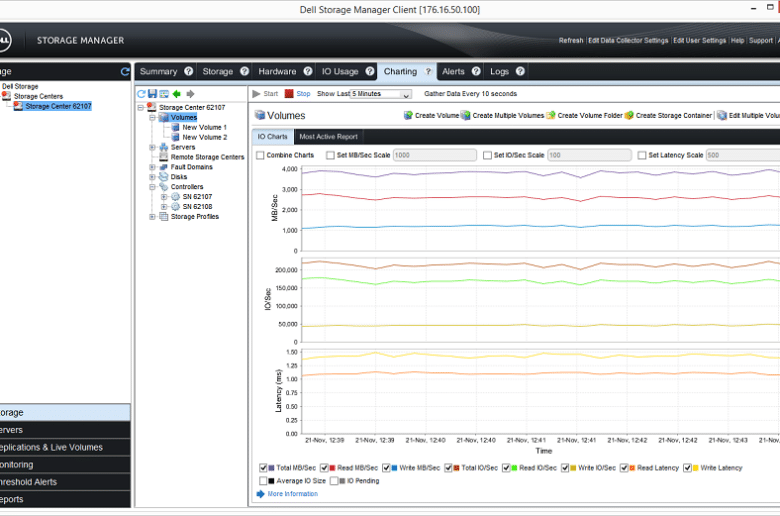Click the Servers node icon in tree
The width and height of the screenshot is (780, 516).
164,147
